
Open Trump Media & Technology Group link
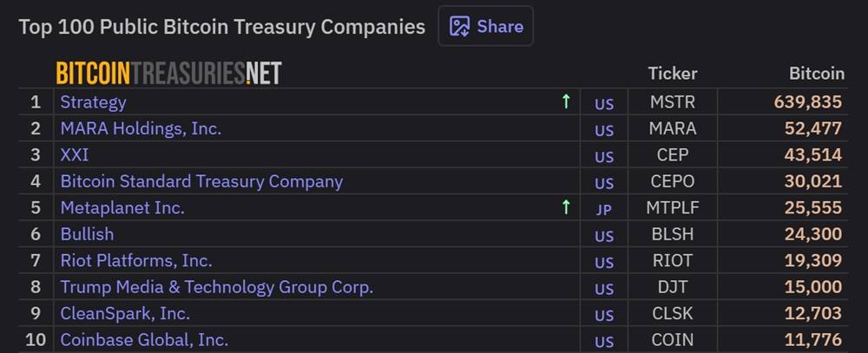click(216, 287)
